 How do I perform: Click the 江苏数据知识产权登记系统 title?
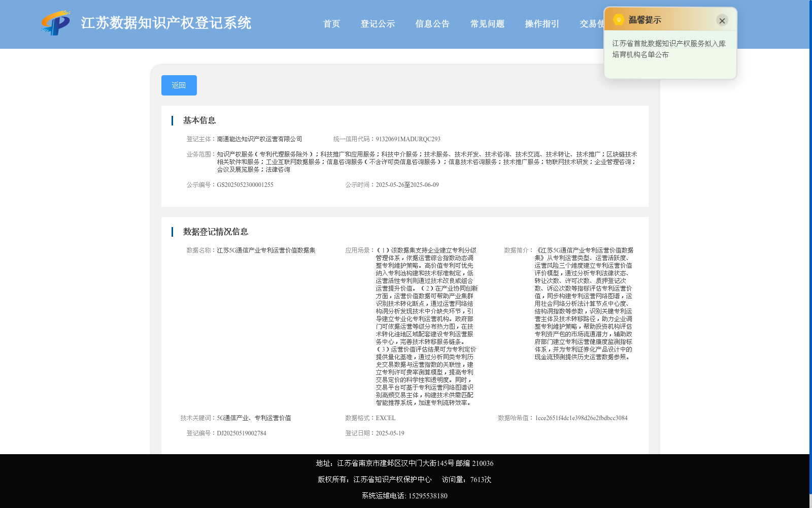166,23
